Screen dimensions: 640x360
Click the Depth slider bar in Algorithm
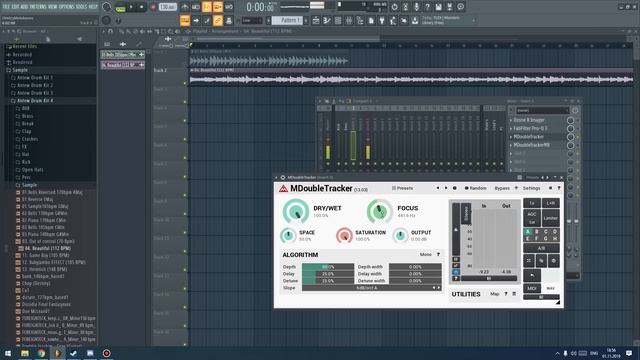[x=328, y=267]
